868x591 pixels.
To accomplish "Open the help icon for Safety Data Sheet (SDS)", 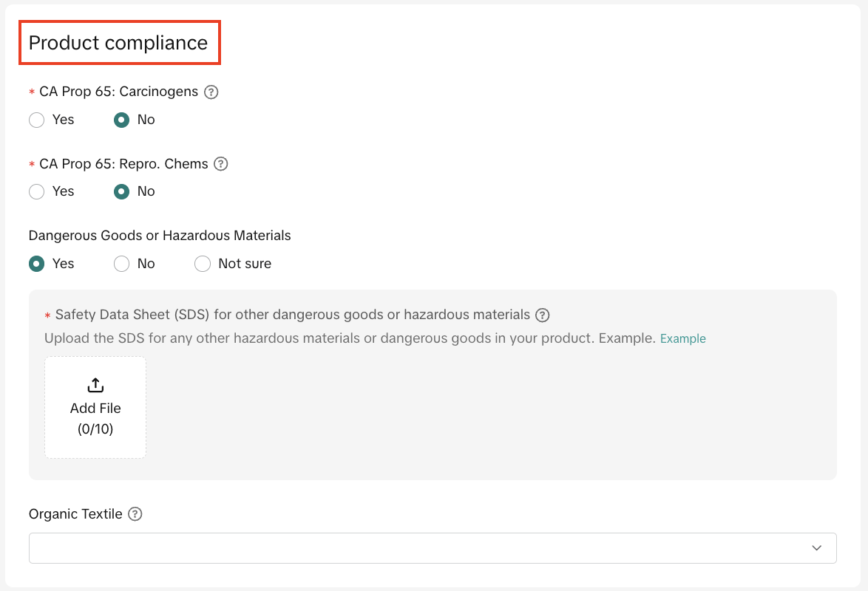I will (542, 315).
